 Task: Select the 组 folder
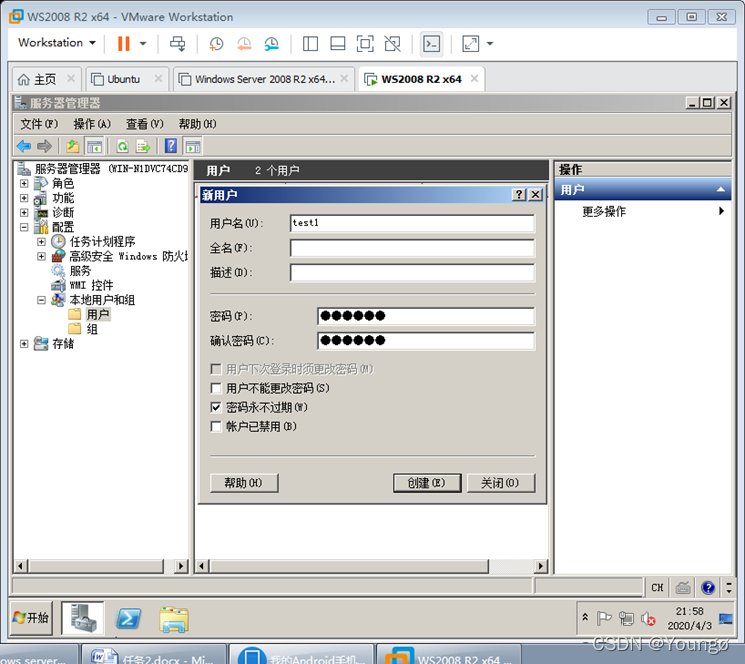click(92, 329)
